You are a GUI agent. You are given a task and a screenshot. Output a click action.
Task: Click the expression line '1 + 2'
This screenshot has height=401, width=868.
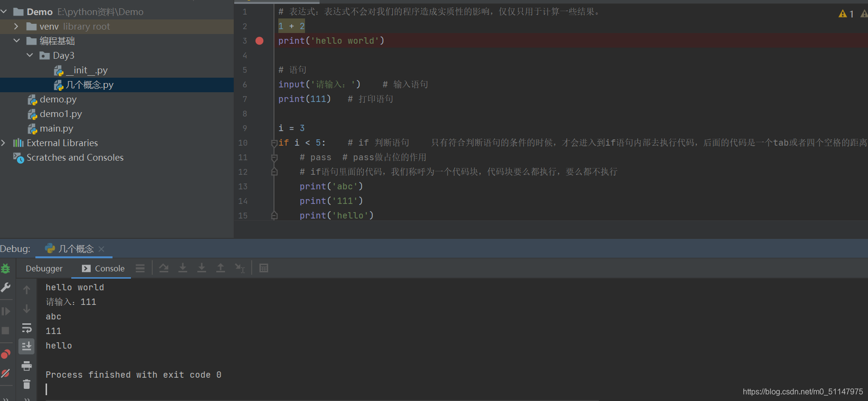tap(291, 26)
